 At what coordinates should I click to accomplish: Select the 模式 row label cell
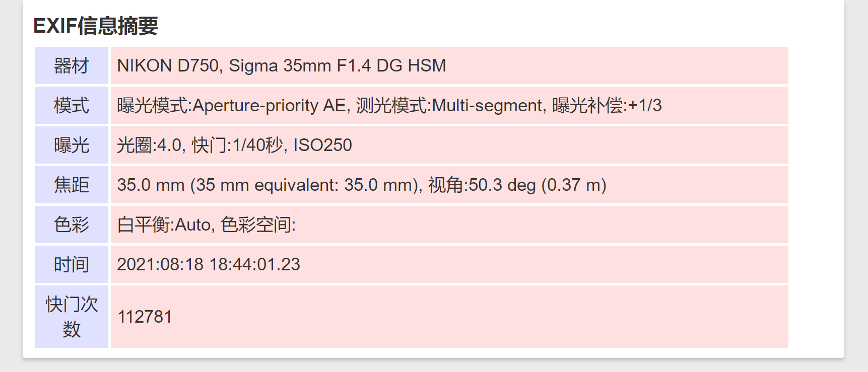click(72, 105)
